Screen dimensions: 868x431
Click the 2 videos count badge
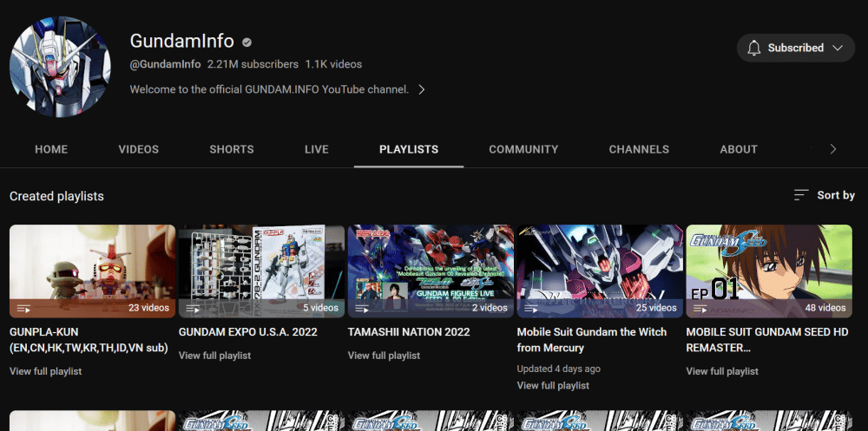(x=490, y=308)
